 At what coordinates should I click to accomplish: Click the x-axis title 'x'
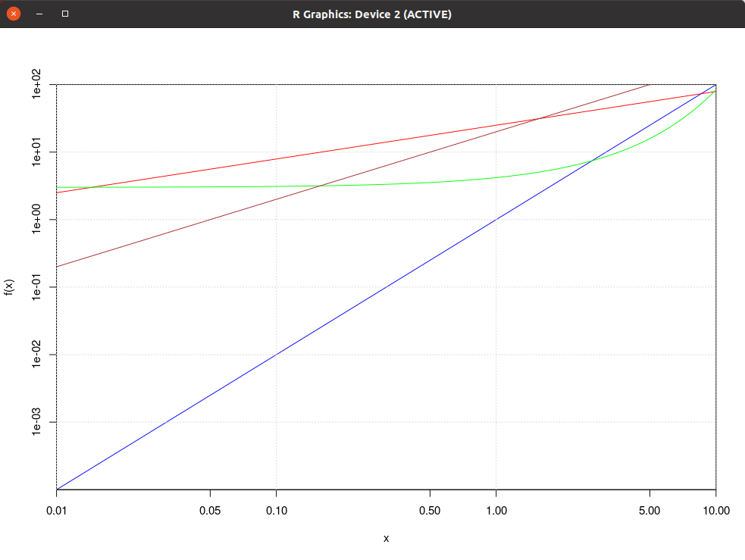click(x=387, y=539)
